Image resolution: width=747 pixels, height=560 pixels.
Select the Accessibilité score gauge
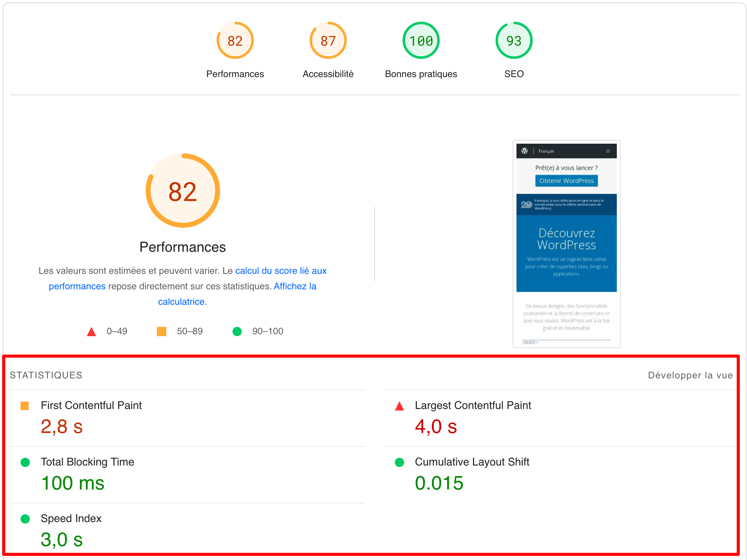pos(327,40)
